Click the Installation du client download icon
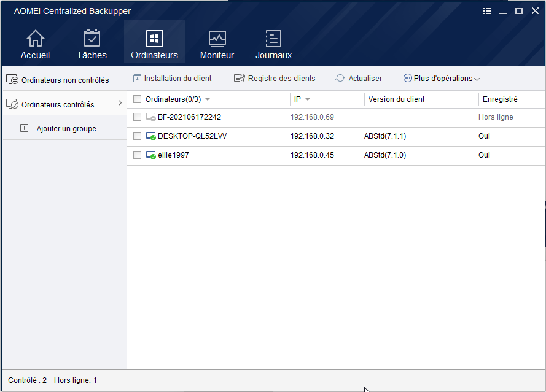Screen dimensions: 546x392 137,79
